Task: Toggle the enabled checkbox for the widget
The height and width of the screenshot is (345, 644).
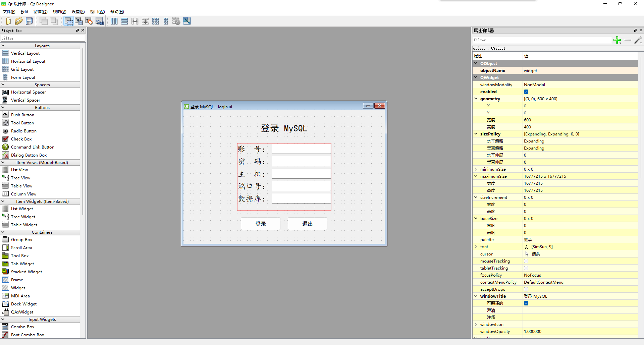Action: 526,92
